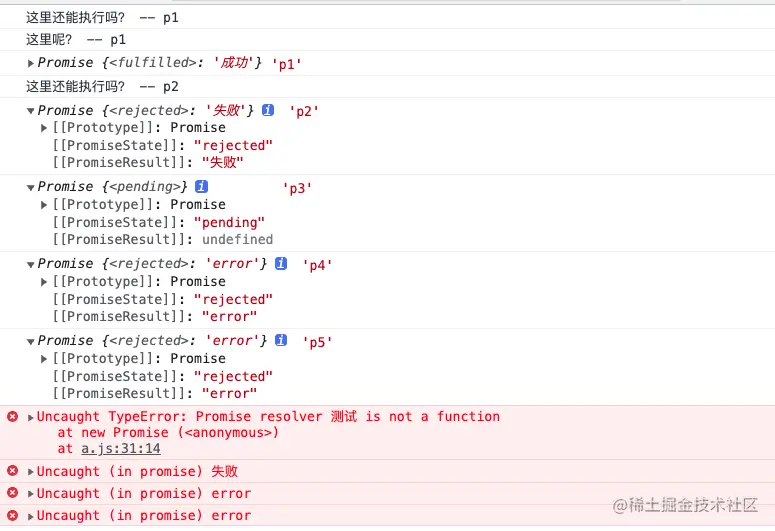Screen dimensions: 775x531
Task: Collapse the rejected 失败 Promise p2
Action: tap(31, 110)
